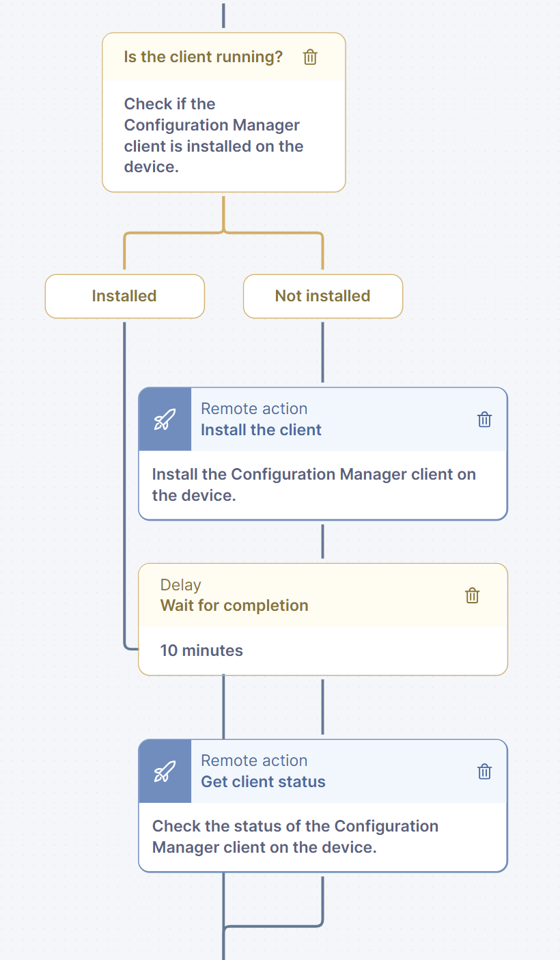Click connector line between Install and Delay nodes
Image resolution: width=560 pixels, height=960 pixels.
coord(322,542)
